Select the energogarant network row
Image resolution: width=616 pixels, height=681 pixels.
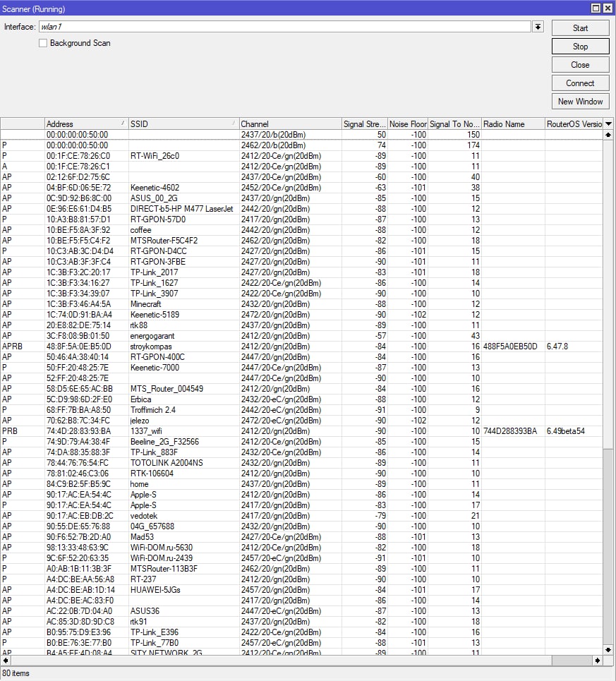[x=301, y=336]
